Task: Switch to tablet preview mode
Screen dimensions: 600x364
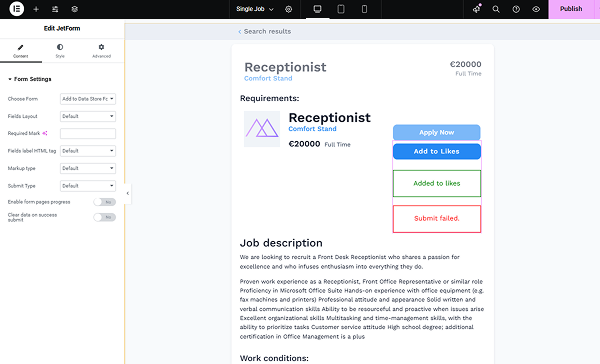Action: pos(341,9)
